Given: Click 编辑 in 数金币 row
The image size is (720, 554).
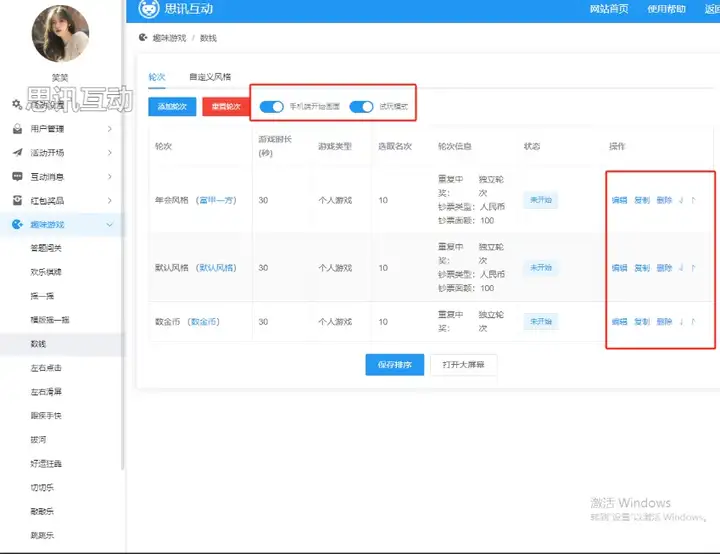Looking at the screenshot, I should coord(619,322).
